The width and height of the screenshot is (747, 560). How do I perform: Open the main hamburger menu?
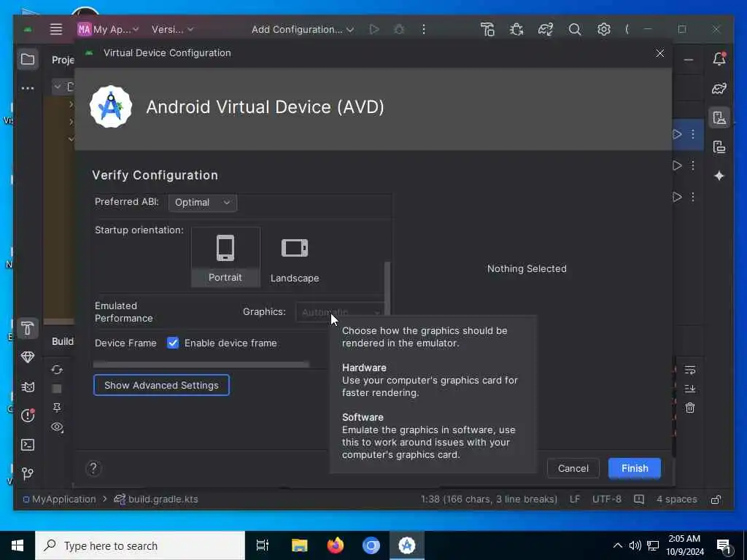(56, 29)
